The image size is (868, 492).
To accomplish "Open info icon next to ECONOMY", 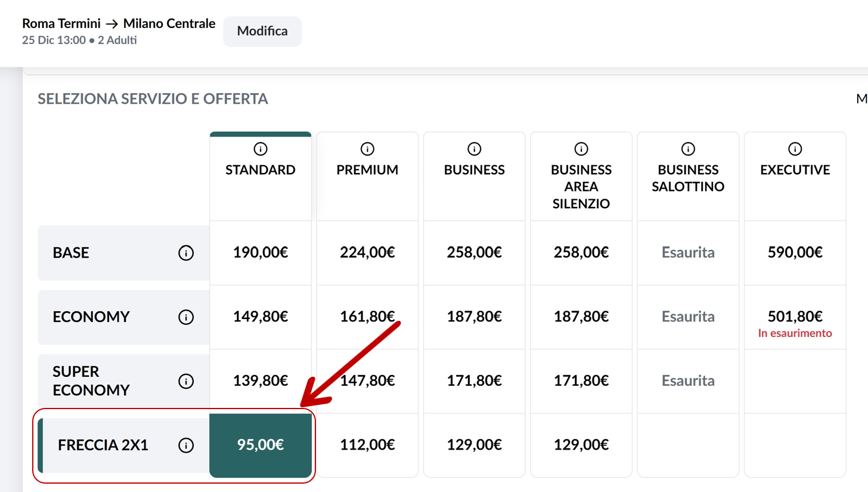I will click(x=186, y=317).
